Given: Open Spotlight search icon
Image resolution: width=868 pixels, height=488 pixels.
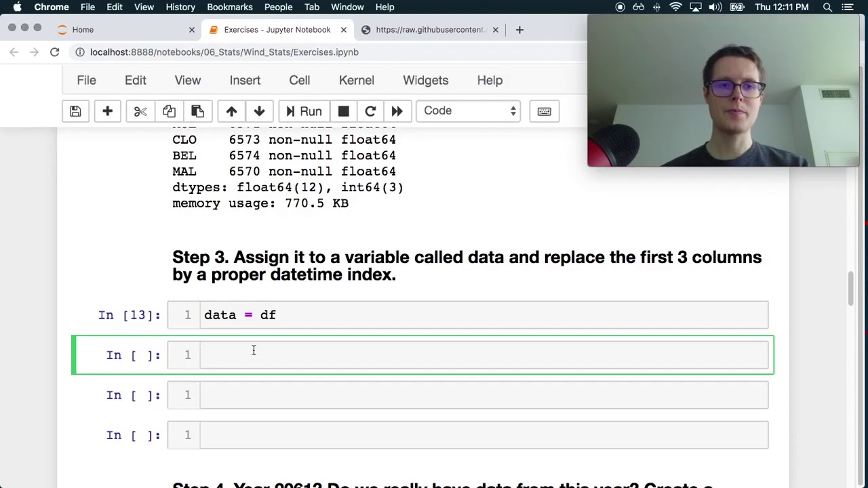Looking at the screenshot, I should point(827,7).
